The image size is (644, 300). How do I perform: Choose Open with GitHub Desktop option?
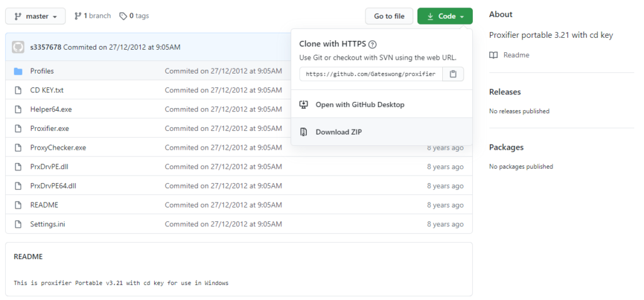click(x=360, y=104)
